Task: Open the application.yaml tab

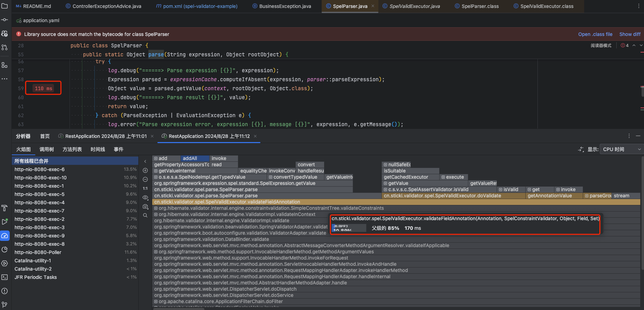Action: [37, 20]
